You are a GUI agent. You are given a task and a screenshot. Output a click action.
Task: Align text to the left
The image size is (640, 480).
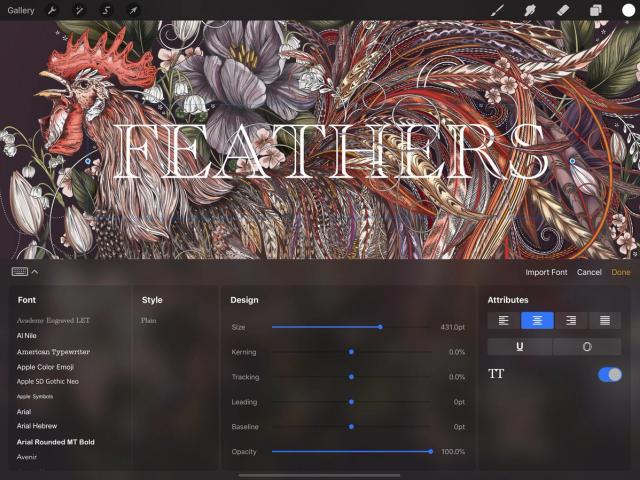tap(504, 321)
